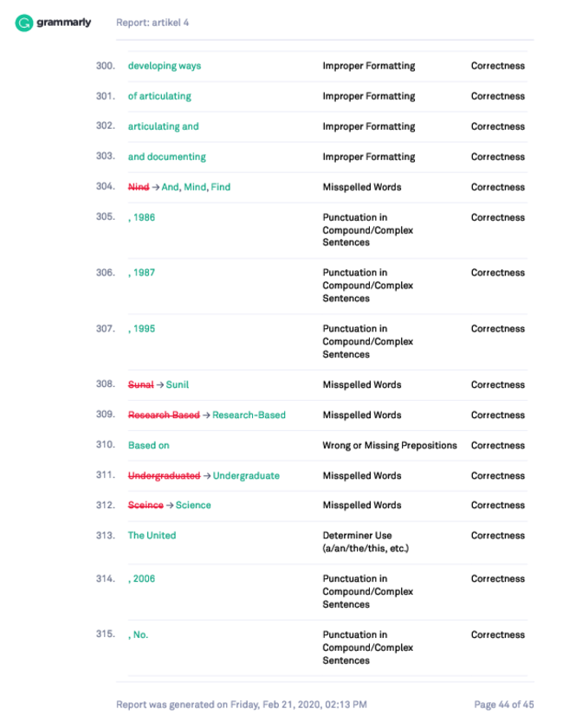Click the struck-through word 'Nind'
Screen dimensions: 563x728
pos(139,187)
